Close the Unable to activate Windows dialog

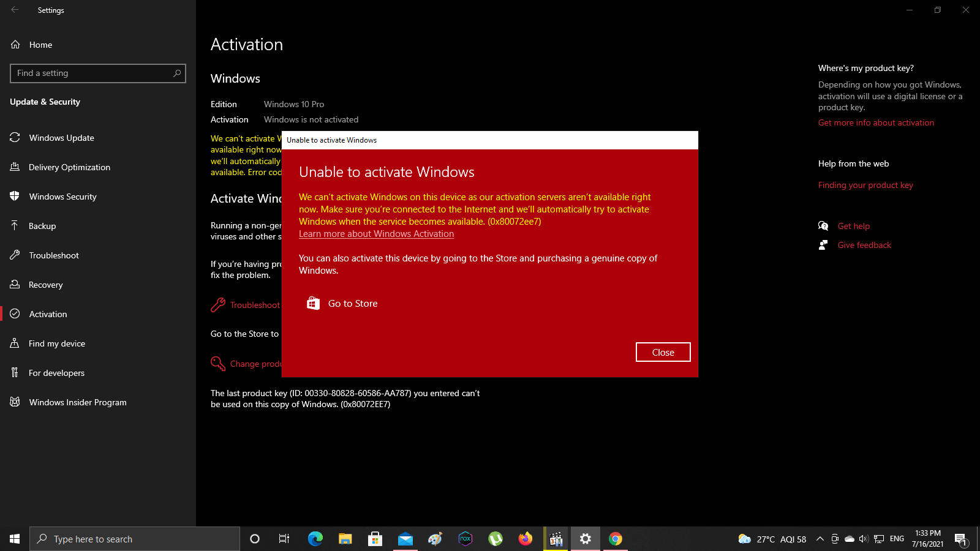(663, 352)
